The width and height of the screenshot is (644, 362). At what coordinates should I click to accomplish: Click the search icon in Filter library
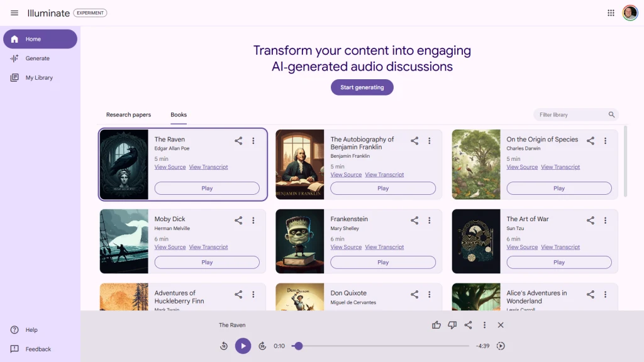(x=611, y=115)
